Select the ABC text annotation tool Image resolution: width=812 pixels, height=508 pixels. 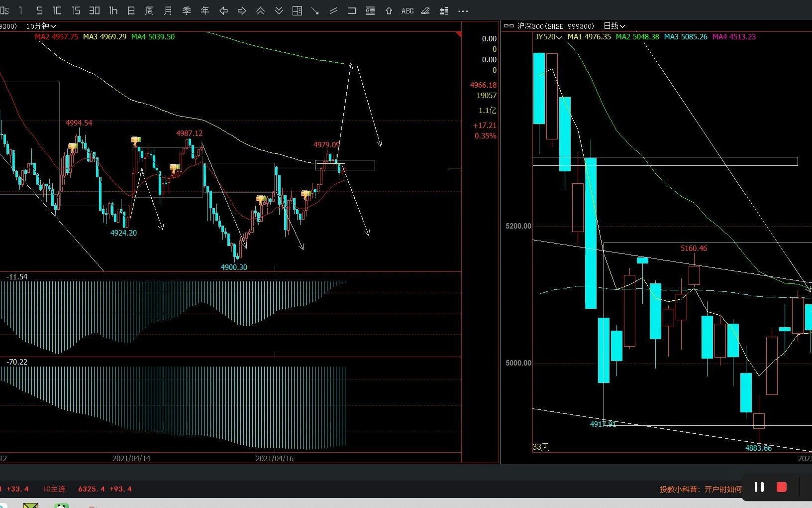click(x=407, y=10)
